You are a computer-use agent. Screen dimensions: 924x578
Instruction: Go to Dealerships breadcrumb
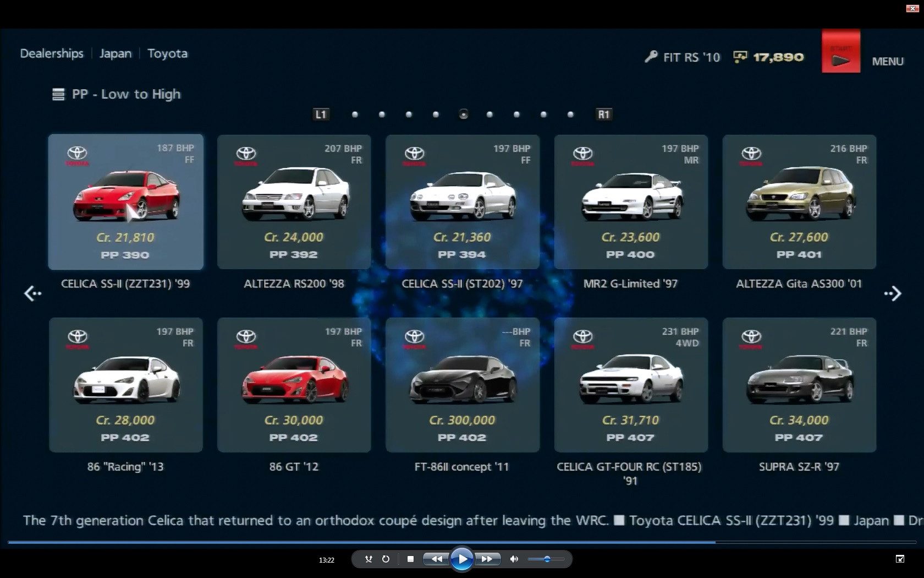tap(52, 53)
